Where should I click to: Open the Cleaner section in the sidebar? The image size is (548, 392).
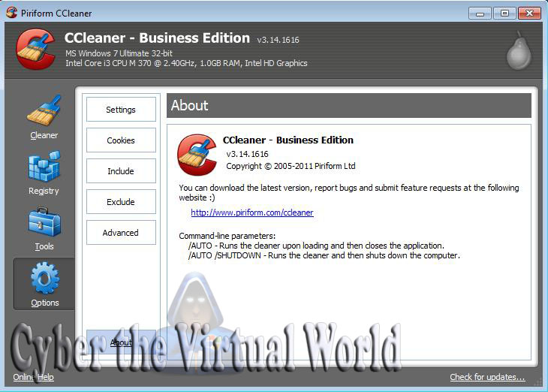click(44, 117)
